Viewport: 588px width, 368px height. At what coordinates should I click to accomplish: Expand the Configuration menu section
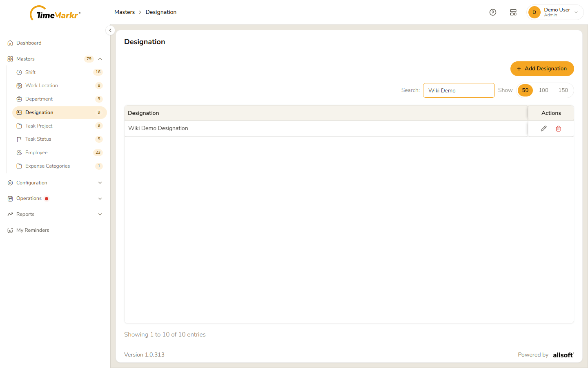100,183
